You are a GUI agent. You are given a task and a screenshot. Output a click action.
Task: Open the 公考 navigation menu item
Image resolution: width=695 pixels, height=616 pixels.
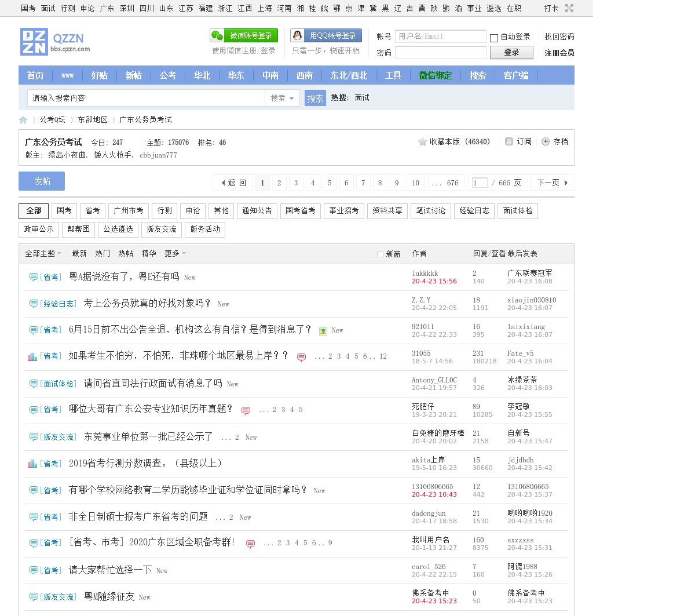[168, 75]
